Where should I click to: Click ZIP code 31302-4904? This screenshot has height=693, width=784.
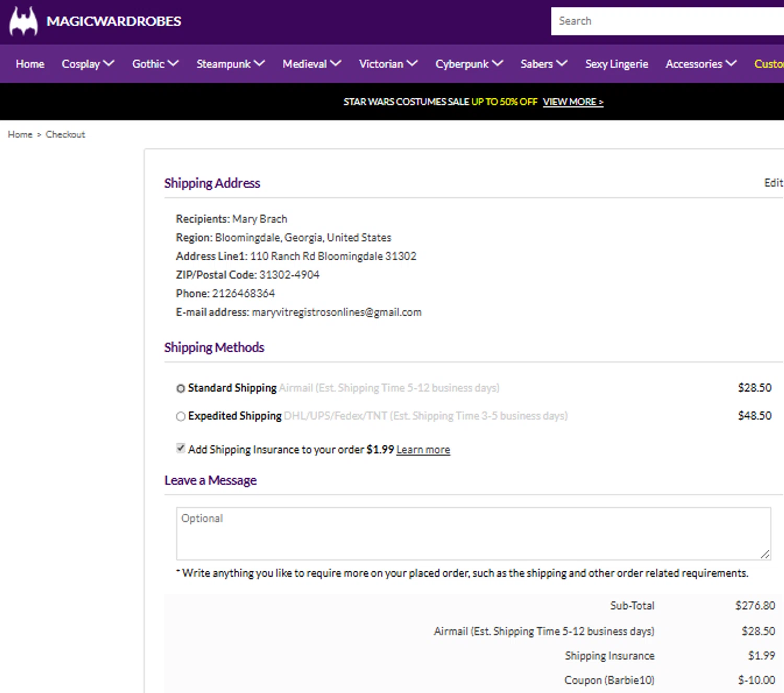[x=290, y=274]
